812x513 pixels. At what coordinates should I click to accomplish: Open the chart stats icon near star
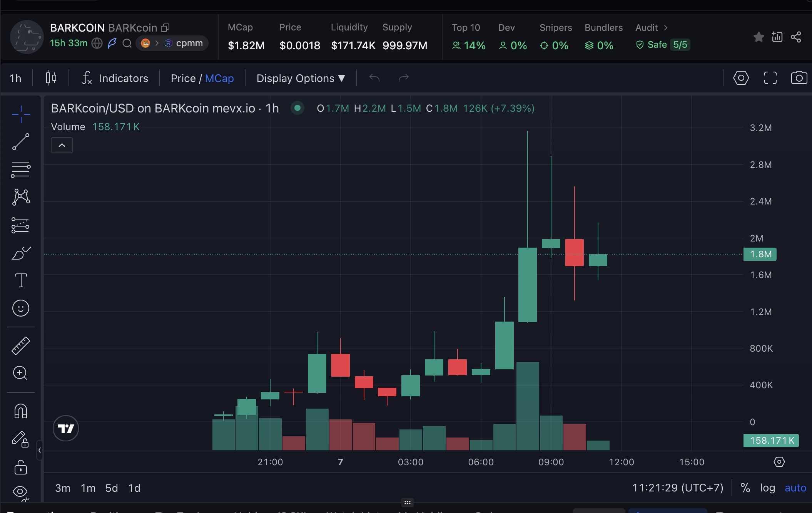pyautogui.click(x=777, y=37)
